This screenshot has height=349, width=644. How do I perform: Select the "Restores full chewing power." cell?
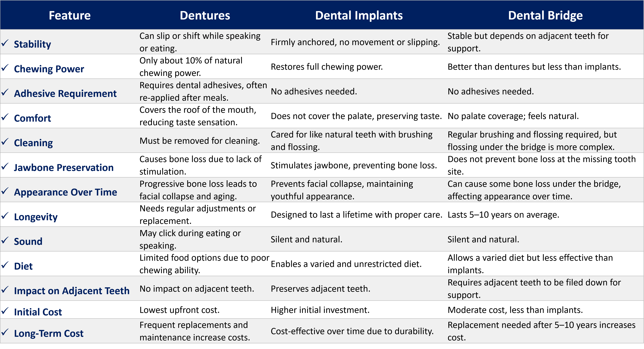tap(326, 67)
